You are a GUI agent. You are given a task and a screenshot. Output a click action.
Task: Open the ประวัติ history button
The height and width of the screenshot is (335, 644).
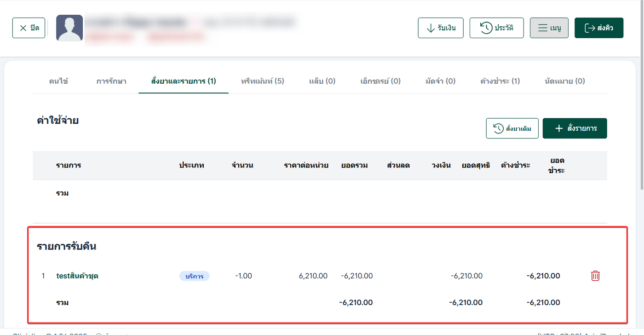click(x=497, y=28)
